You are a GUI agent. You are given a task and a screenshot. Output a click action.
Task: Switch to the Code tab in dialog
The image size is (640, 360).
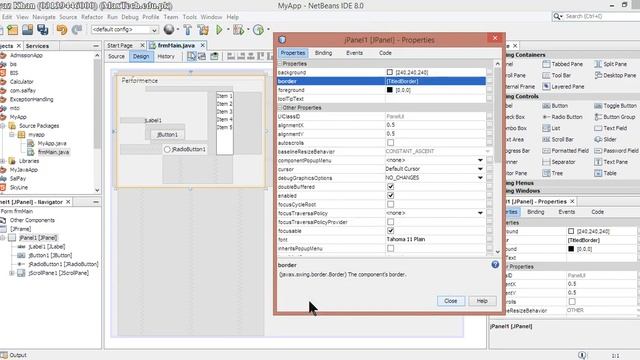385,53
